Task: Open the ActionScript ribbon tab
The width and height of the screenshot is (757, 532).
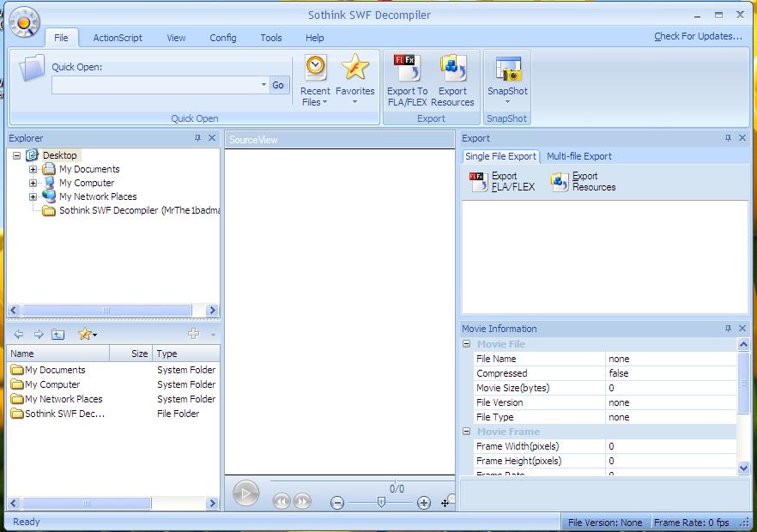Action: coord(118,38)
